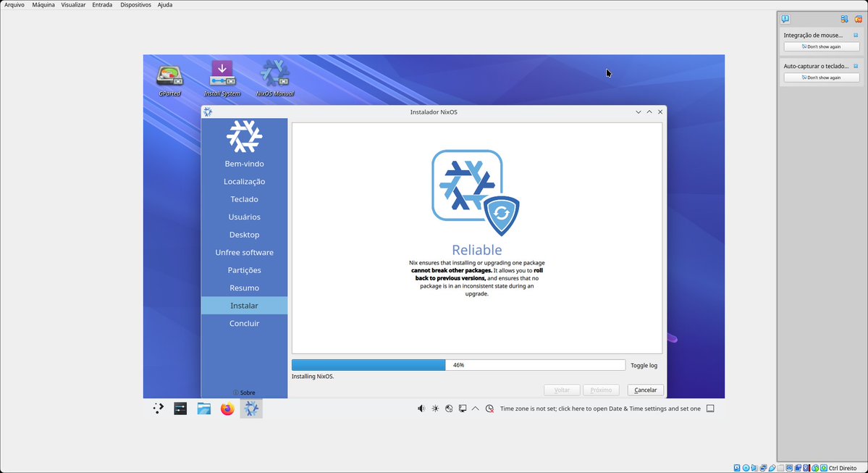This screenshot has height=473, width=868.
Task: Click the installer title bar NixOS icon
Action: (x=208, y=112)
